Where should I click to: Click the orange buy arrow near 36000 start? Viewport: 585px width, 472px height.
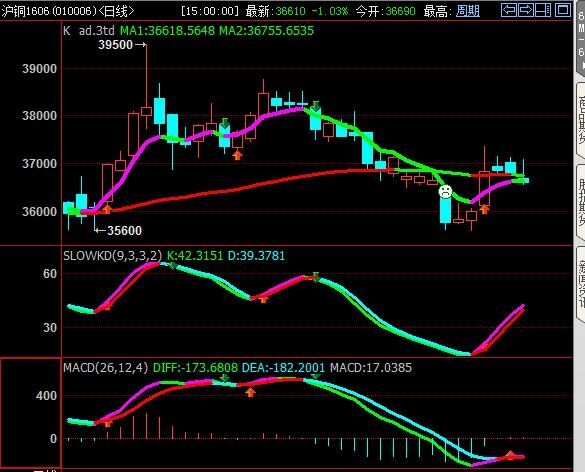click(x=107, y=209)
